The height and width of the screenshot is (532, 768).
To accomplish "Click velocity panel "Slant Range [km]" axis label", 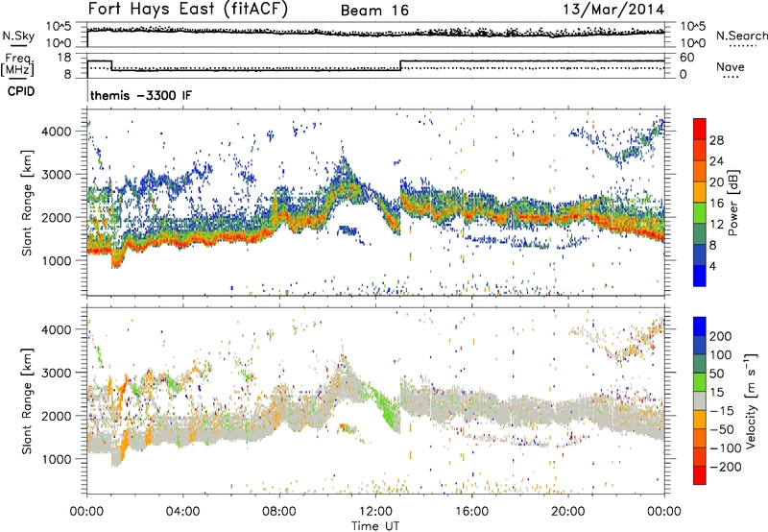I will tap(27, 401).
